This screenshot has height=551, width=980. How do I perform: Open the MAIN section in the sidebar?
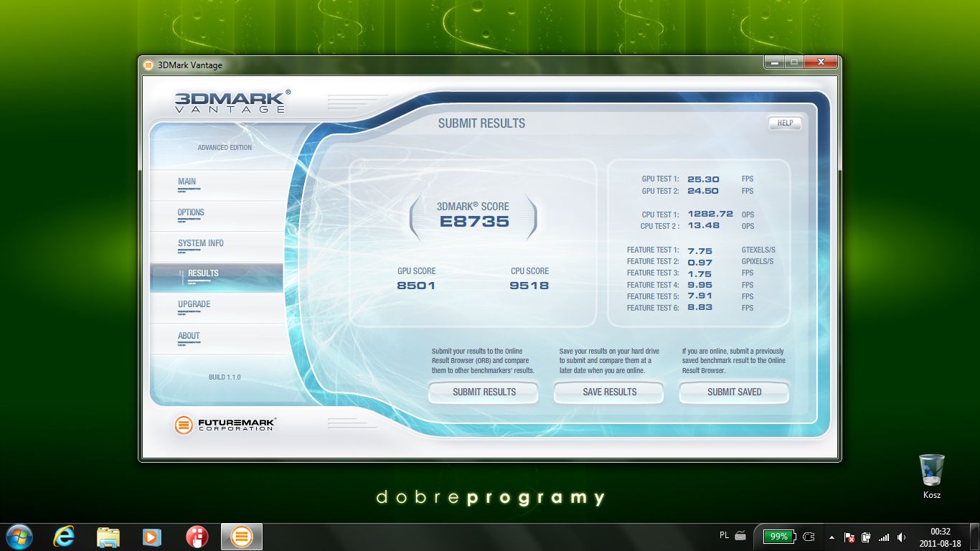(217, 184)
